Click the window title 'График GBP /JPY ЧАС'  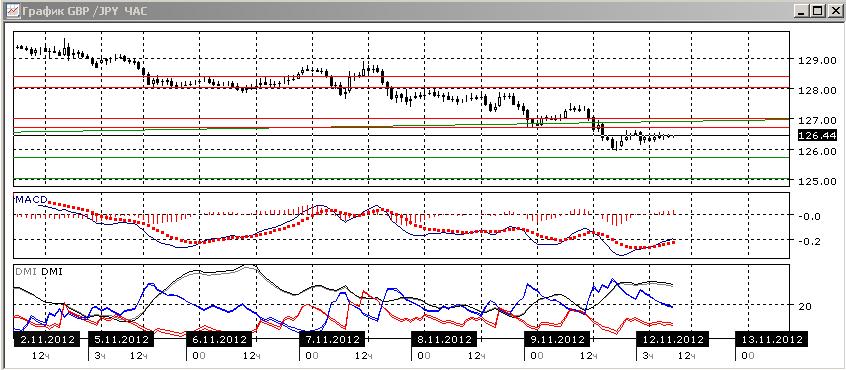click(x=84, y=10)
